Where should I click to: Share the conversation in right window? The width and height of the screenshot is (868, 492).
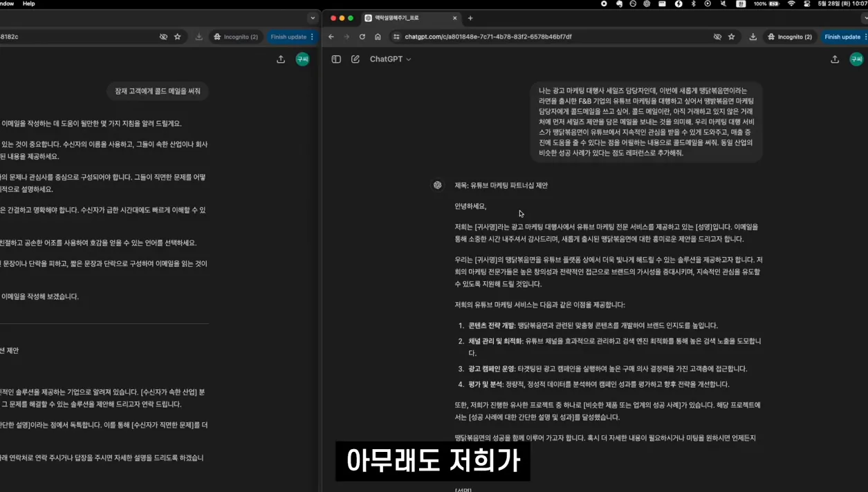click(835, 59)
